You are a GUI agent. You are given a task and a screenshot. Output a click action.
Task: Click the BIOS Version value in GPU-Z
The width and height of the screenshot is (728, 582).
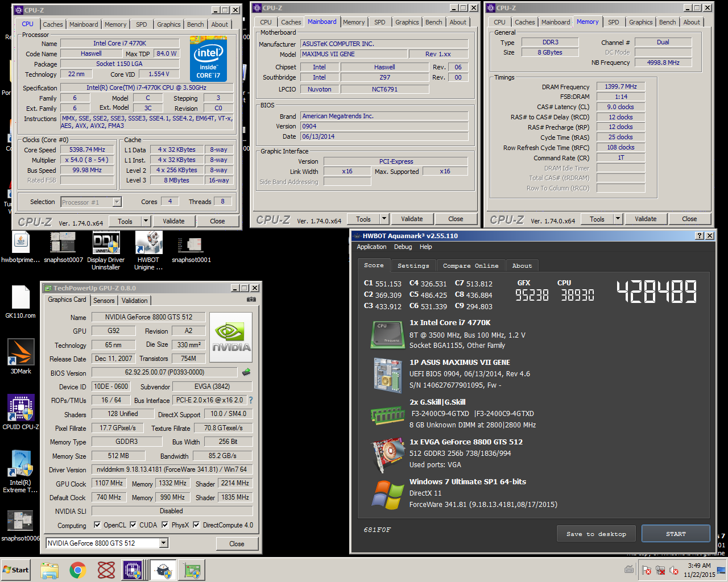pos(164,372)
